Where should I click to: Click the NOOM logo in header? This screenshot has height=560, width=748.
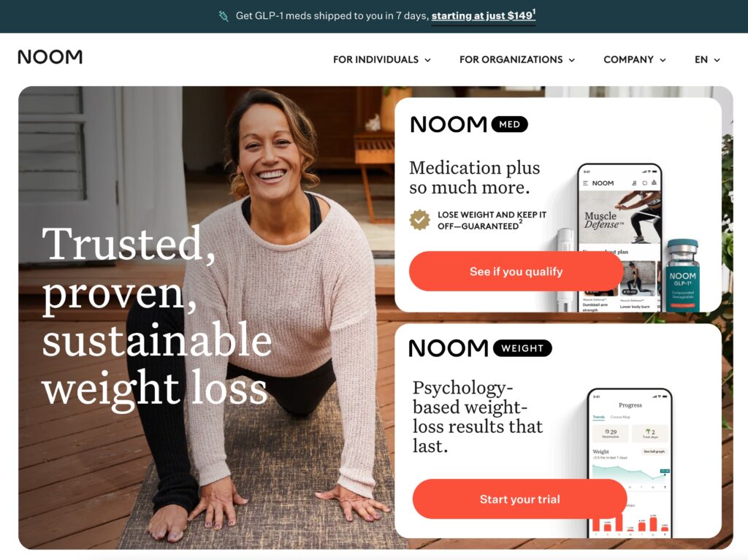click(50, 57)
